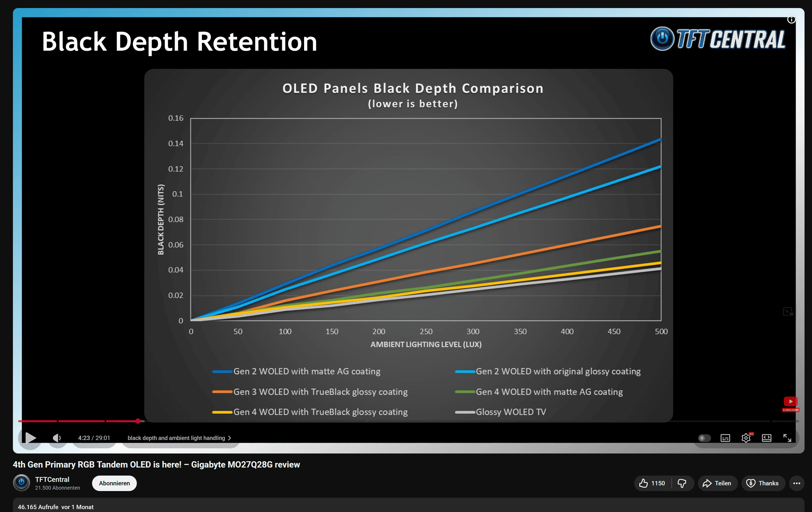Image resolution: width=812 pixels, height=512 pixels.
Task: Seek using the red progress bar scrubber
Action: point(138,421)
